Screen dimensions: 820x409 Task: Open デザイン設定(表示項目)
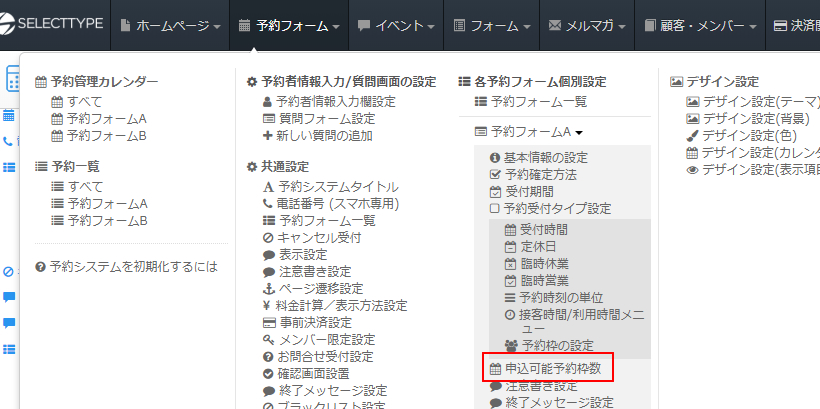pos(753,169)
